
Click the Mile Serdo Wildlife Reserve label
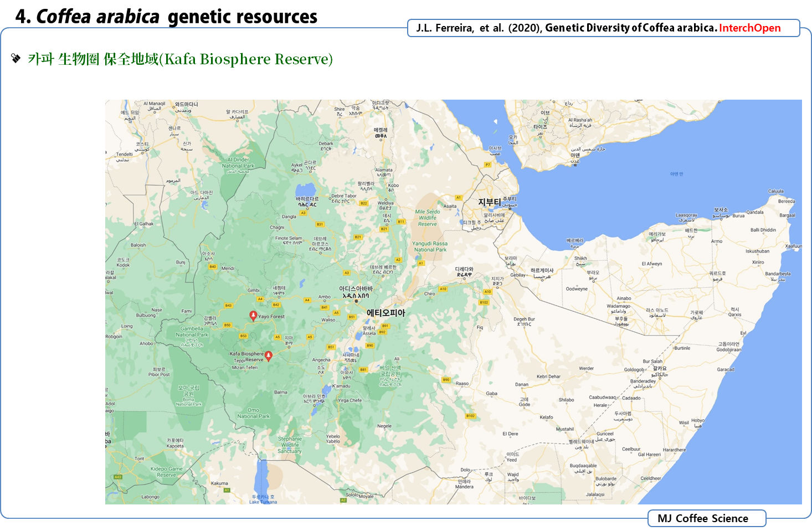428,218
